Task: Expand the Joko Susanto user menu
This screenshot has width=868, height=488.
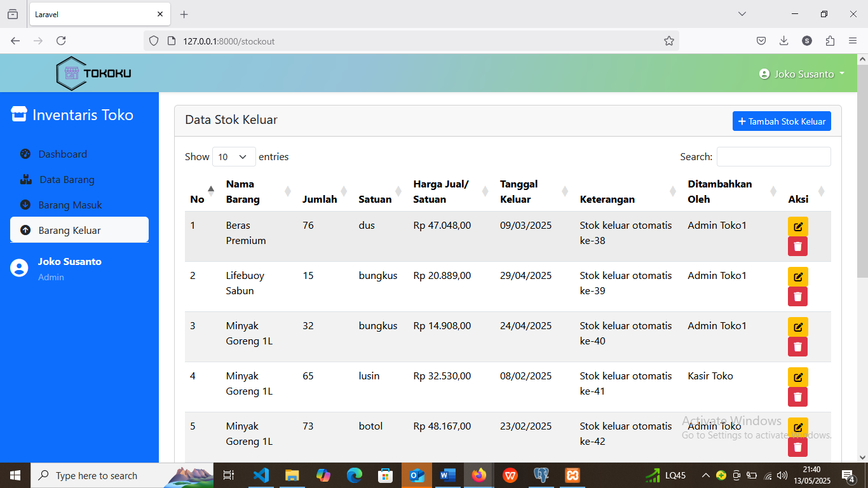Action: coord(802,74)
